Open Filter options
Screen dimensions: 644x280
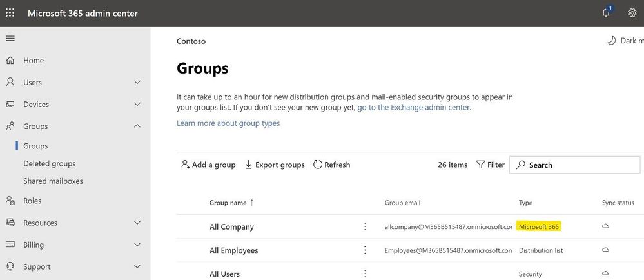491,165
